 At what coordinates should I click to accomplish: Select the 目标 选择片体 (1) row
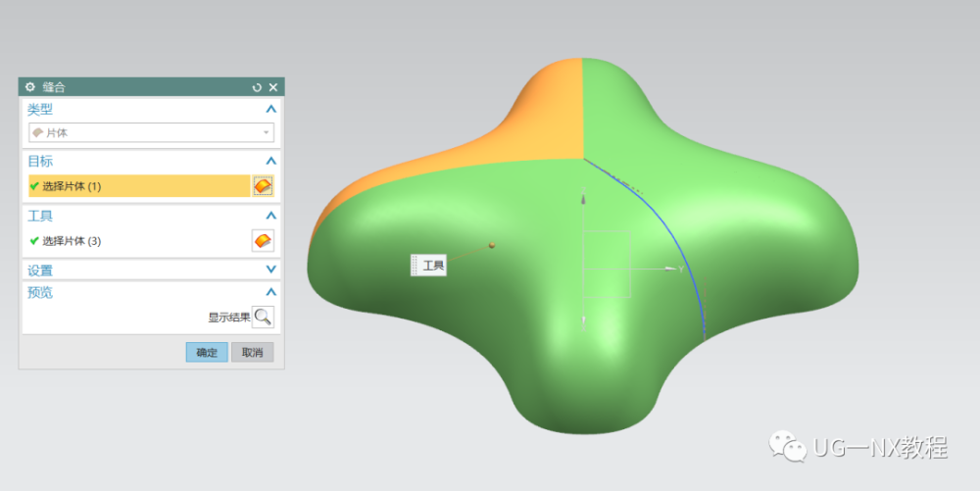139,186
